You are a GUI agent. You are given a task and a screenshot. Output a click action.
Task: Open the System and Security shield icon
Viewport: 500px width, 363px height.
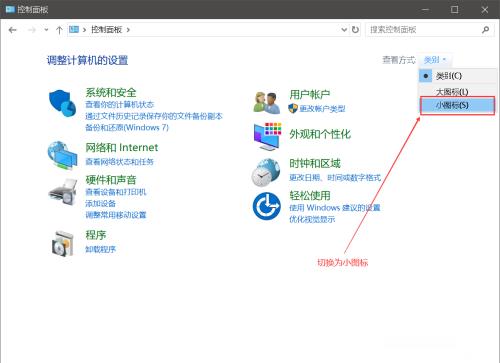point(63,103)
